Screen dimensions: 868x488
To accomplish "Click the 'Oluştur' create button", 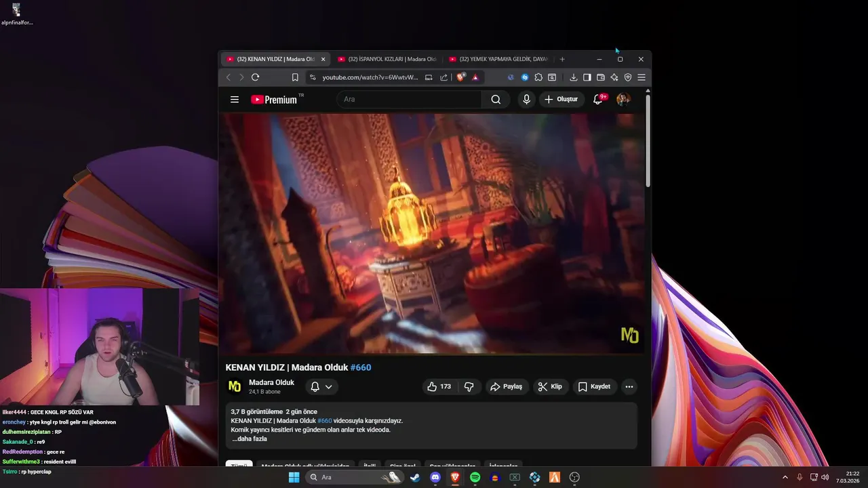I will click(561, 100).
